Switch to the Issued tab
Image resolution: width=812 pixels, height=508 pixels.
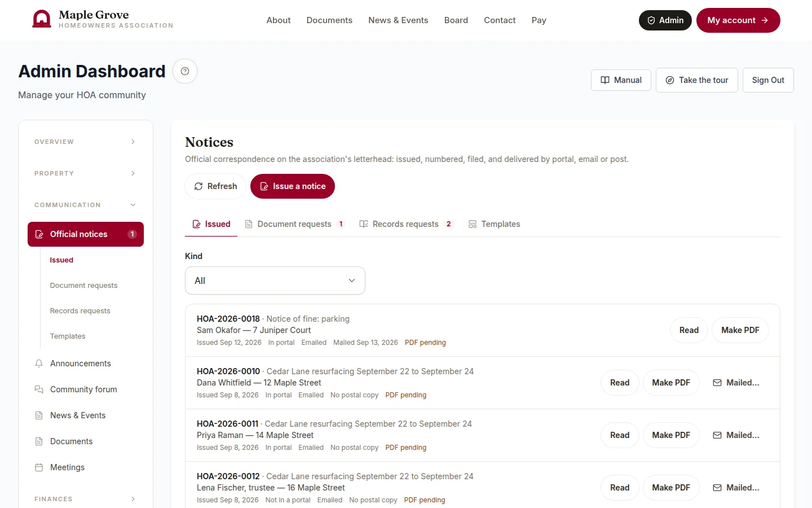[211, 224]
